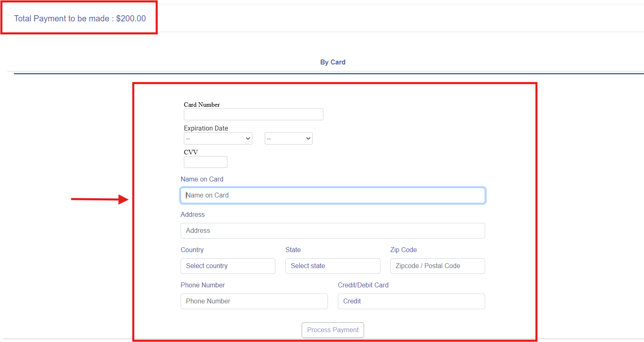Open the Select country field
644x342 pixels.
[x=228, y=266]
